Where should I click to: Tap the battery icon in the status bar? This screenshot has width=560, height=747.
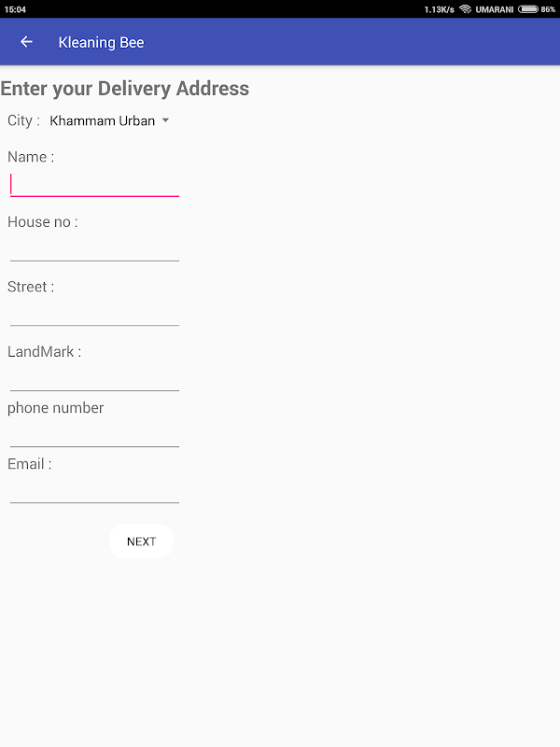point(528,8)
